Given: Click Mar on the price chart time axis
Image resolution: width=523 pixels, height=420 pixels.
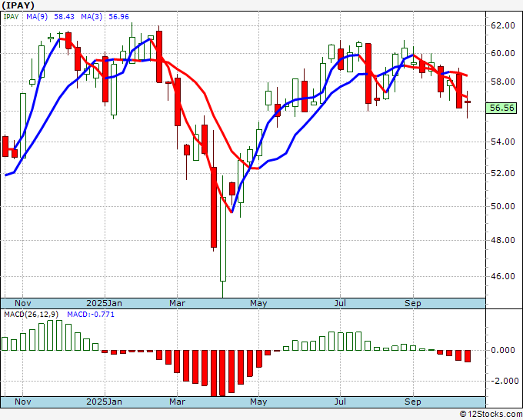Looking at the screenshot, I should (177, 303).
